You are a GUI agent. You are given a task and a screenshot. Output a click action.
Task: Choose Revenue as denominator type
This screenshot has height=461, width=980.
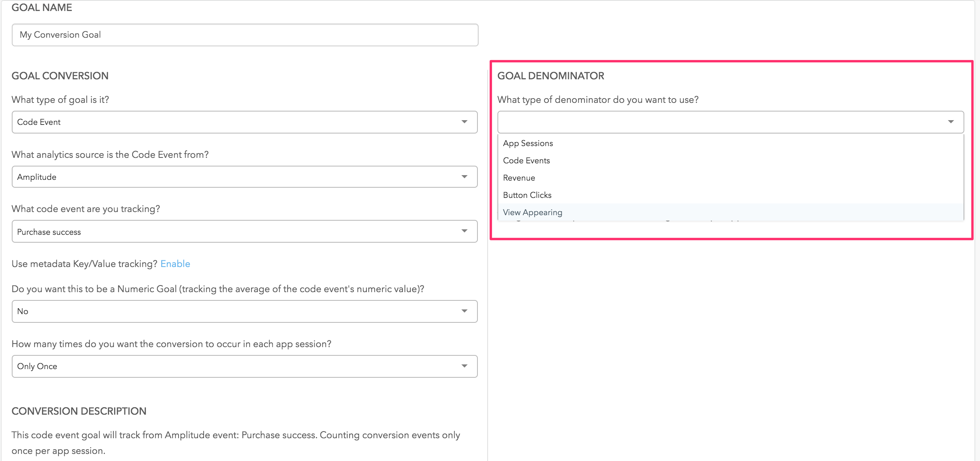(x=519, y=178)
